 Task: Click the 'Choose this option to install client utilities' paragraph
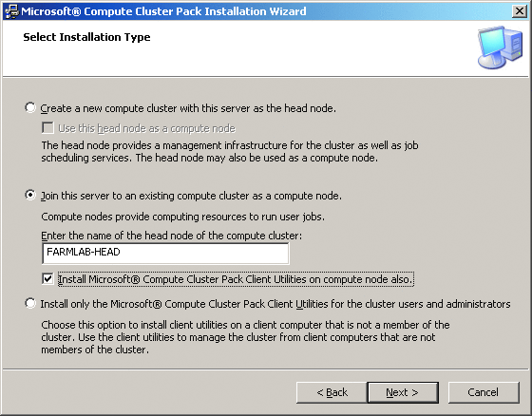(x=245, y=337)
